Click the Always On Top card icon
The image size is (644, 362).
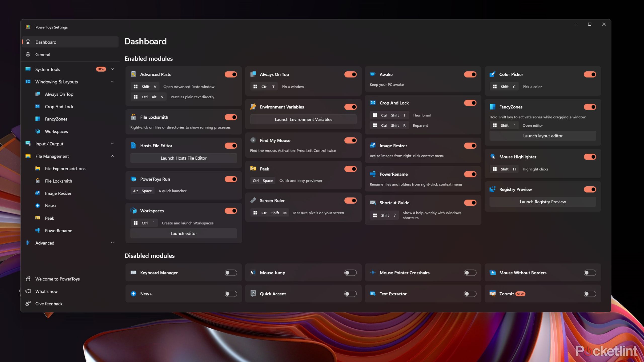(x=253, y=74)
